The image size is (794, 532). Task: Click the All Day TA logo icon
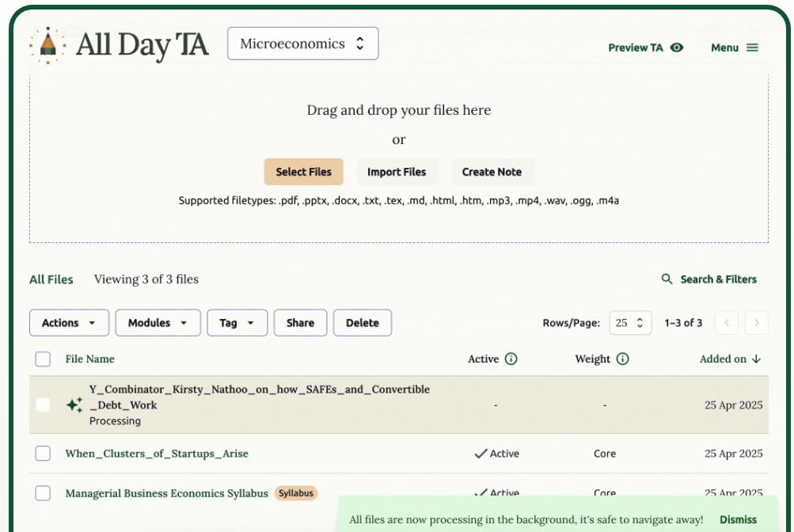pos(47,45)
